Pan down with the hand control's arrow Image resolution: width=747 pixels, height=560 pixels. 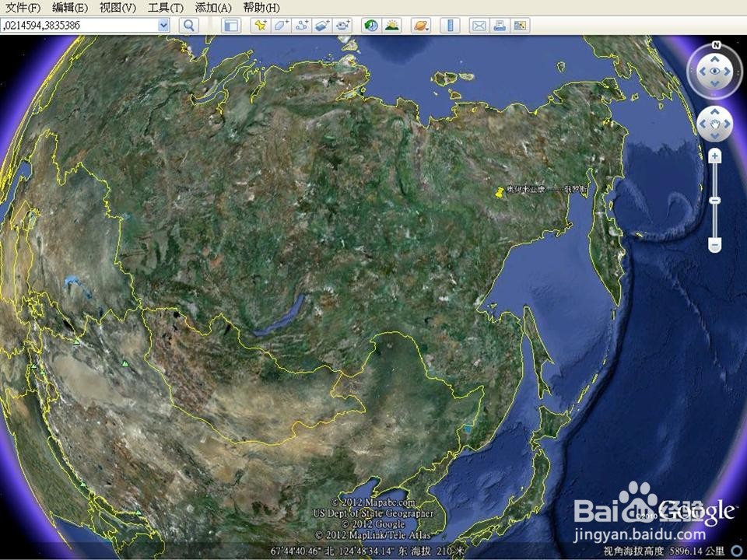pyautogui.click(x=715, y=136)
